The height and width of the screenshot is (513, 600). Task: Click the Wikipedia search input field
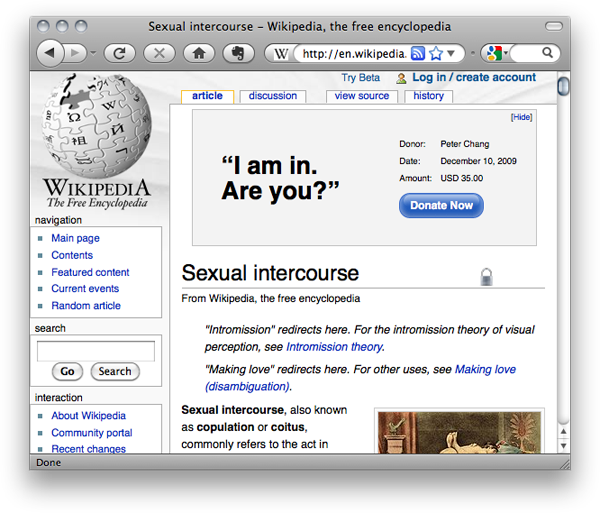(x=96, y=351)
